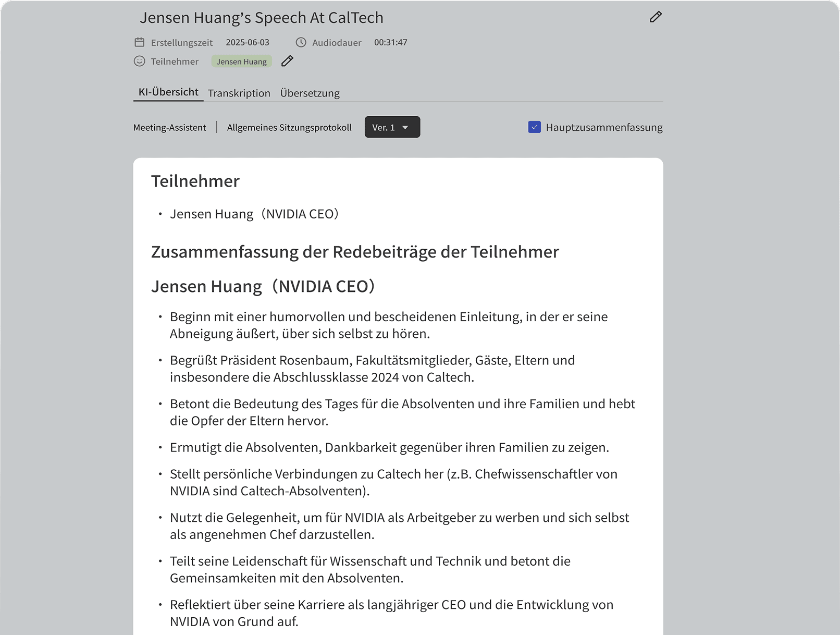Click the creation date 2025-06-03
The height and width of the screenshot is (635, 840).
(x=248, y=42)
